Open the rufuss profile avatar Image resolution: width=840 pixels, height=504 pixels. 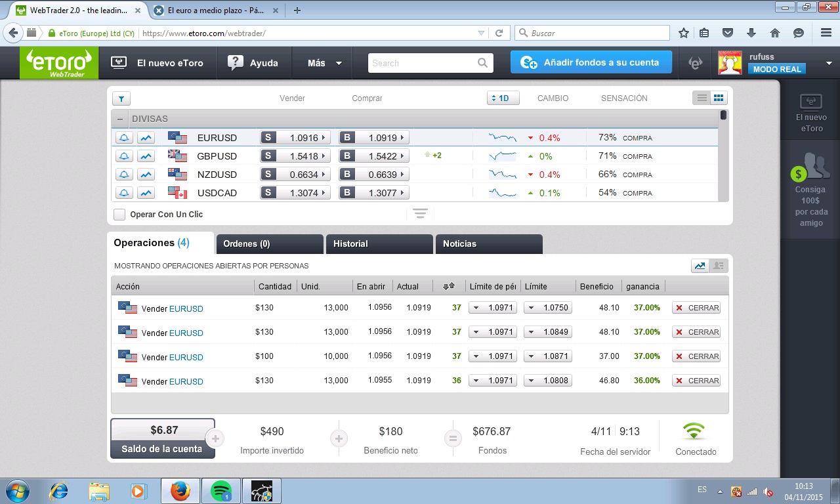(730, 63)
